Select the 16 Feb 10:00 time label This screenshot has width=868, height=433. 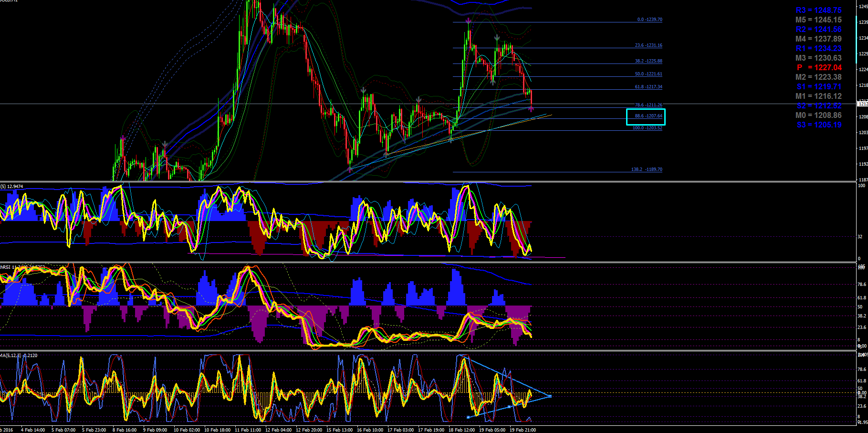pos(370,430)
